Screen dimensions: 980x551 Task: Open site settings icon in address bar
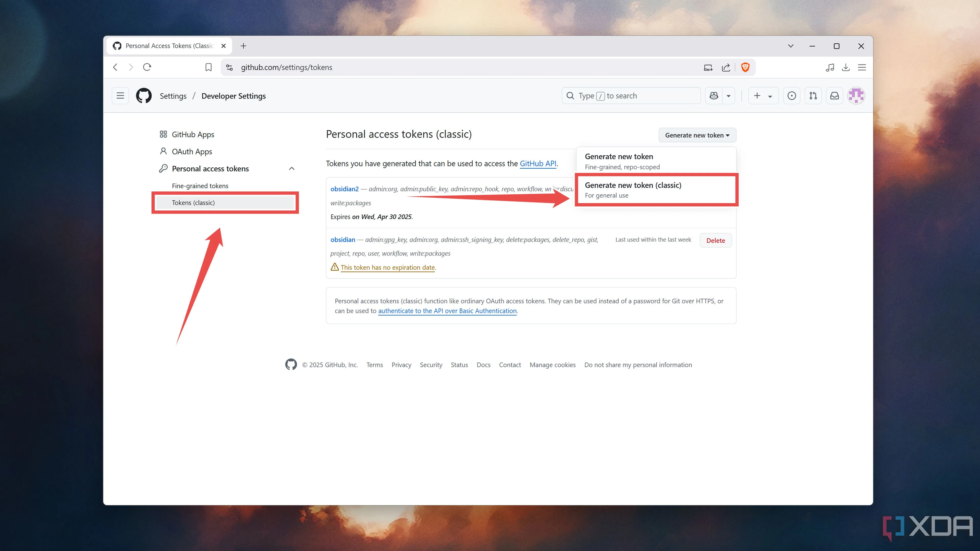(229, 67)
